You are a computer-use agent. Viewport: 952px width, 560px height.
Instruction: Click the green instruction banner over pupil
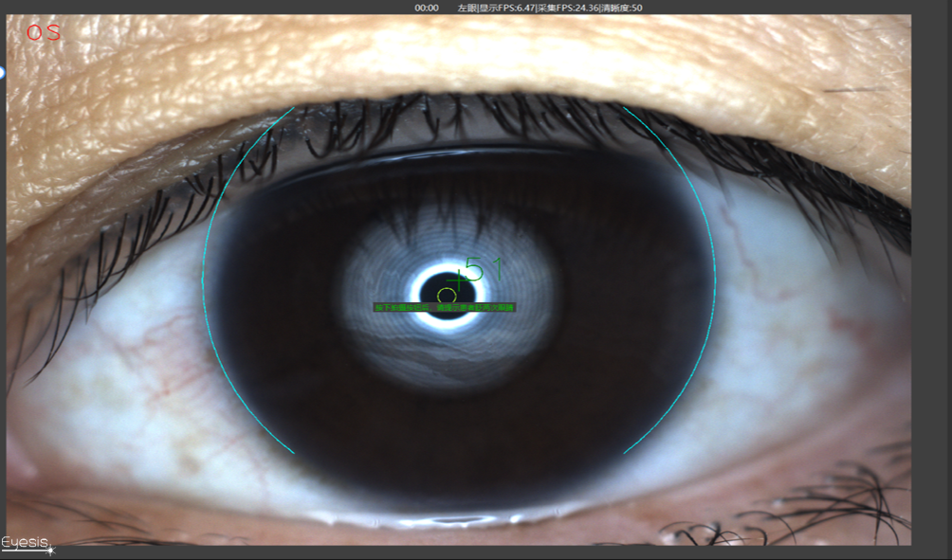coord(445,308)
